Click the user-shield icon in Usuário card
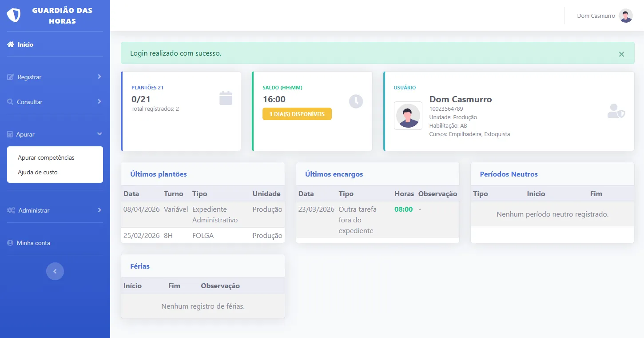Viewport: 644px width, 338px height. (x=616, y=111)
